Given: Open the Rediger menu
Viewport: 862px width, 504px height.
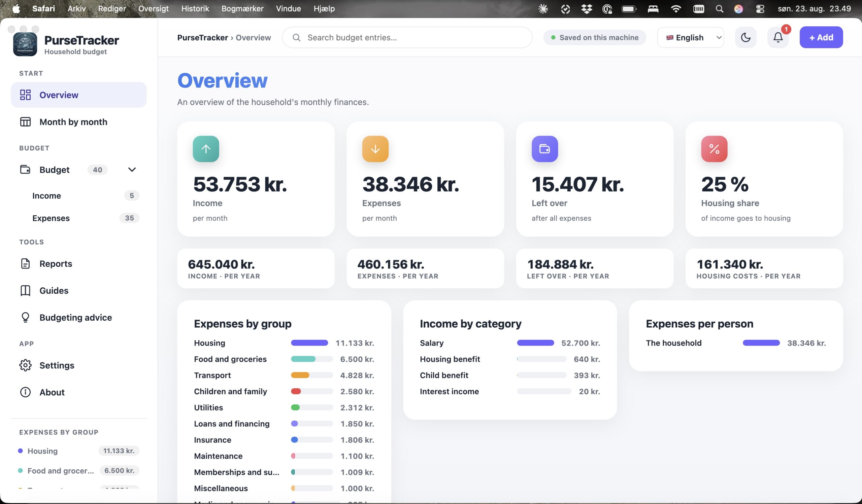Looking at the screenshot, I should (112, 8).
